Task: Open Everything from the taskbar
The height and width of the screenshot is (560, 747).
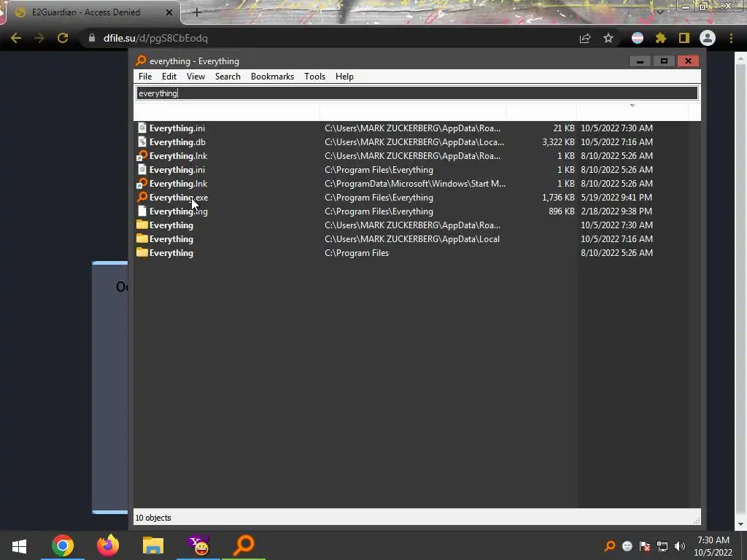Action: coord(244,545)
